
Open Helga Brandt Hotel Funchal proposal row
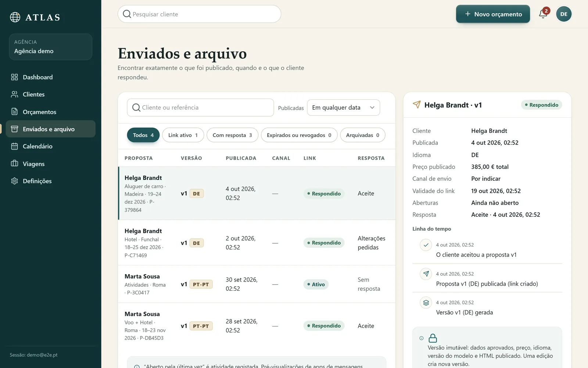pos(257,243)
